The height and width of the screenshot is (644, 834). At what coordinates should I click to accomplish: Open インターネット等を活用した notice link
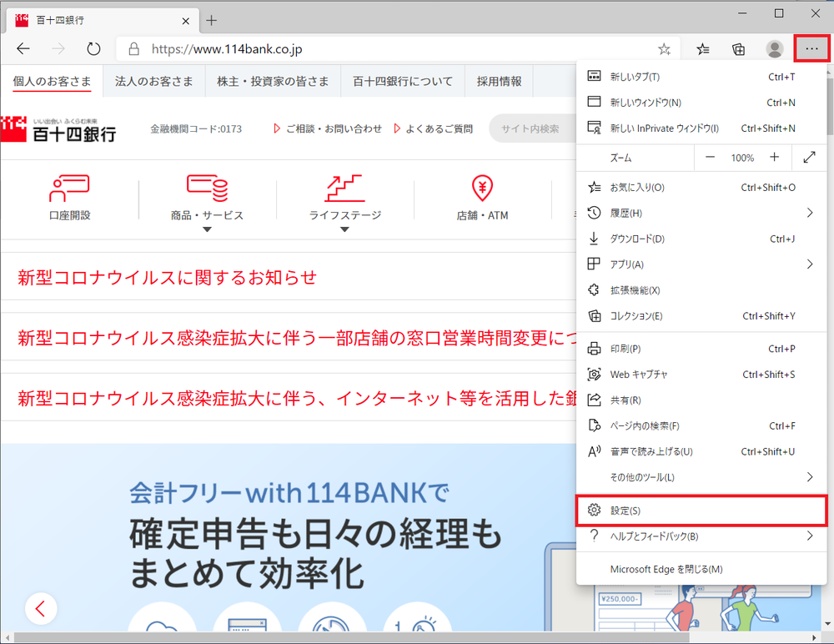click(x=298, y=398)
